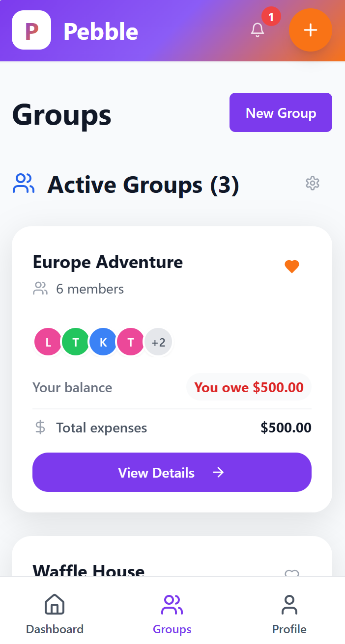The height and width of the screenshot is (644, 345).
Task: Unfavorite Europe Adventure heart
Action: point(292,267)
